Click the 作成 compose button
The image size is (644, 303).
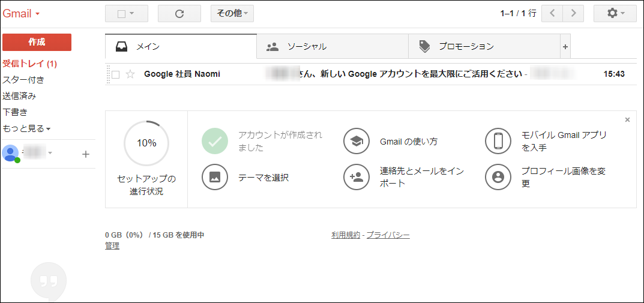tap(37, 42)
